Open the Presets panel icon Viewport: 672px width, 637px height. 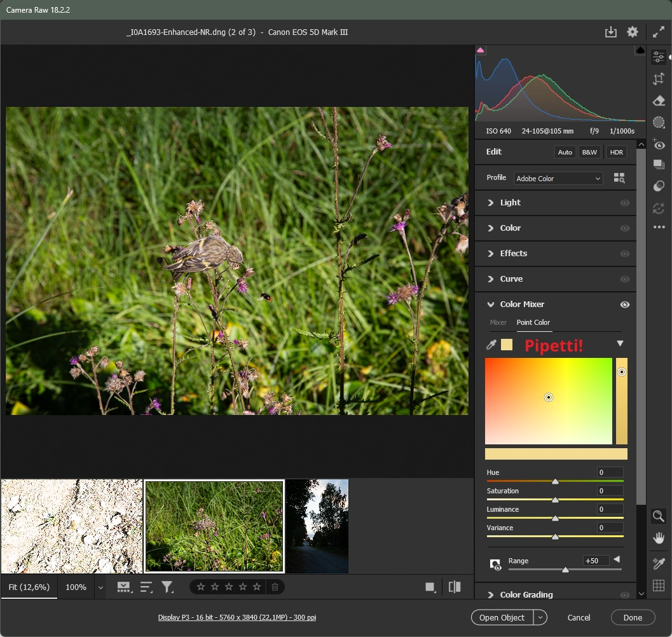[659, 186]
